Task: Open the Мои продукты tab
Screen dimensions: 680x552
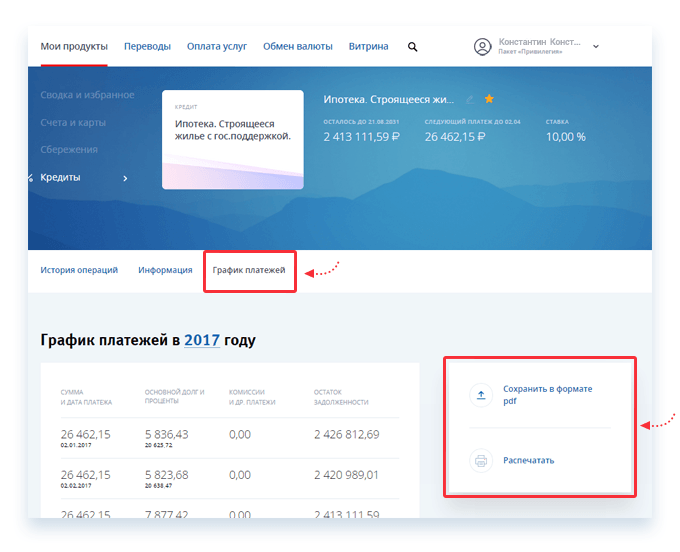Action: pos(74,46)
